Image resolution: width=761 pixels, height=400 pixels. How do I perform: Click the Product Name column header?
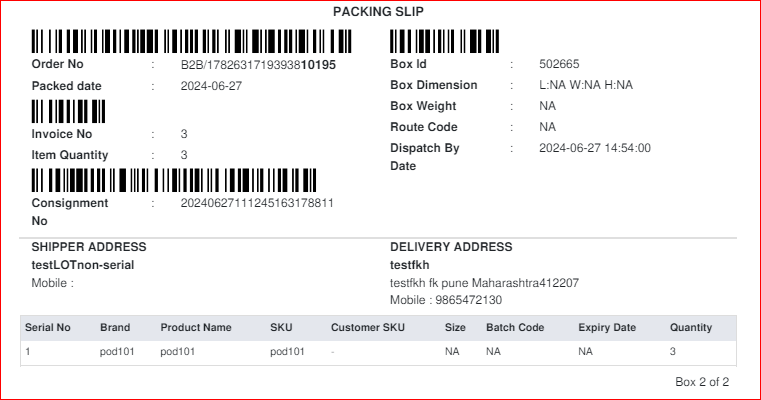pos(196,328)
